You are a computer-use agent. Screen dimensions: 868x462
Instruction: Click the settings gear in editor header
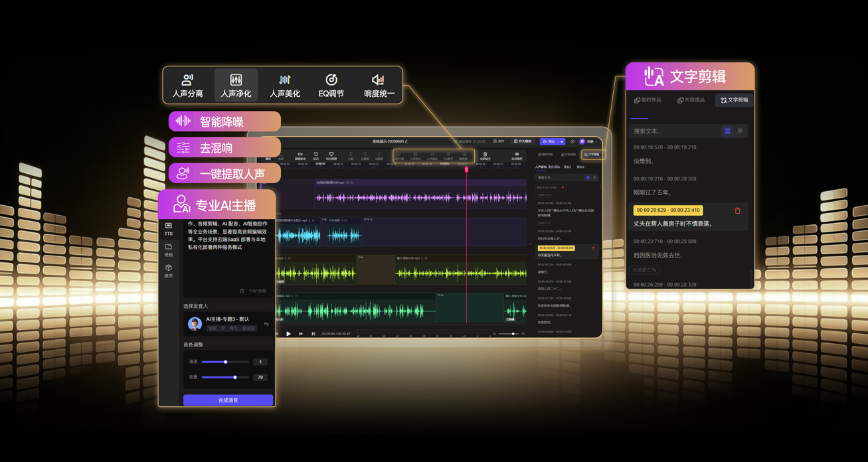pos(572,141)
